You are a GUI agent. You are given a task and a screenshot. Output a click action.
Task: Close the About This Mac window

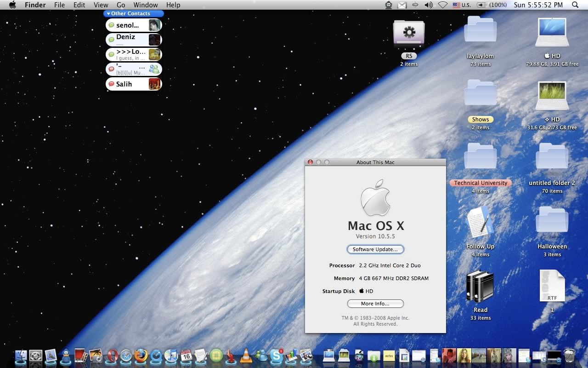(x=311, y=162)
